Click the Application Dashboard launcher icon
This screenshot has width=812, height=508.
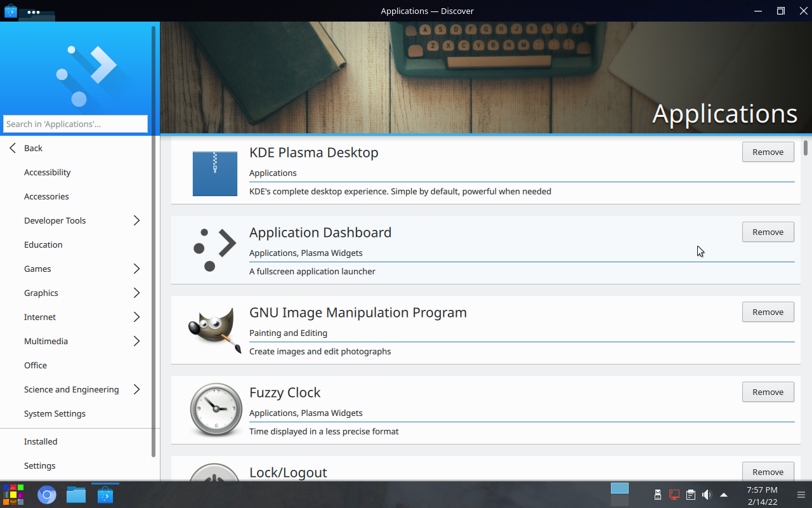(215, 250)
